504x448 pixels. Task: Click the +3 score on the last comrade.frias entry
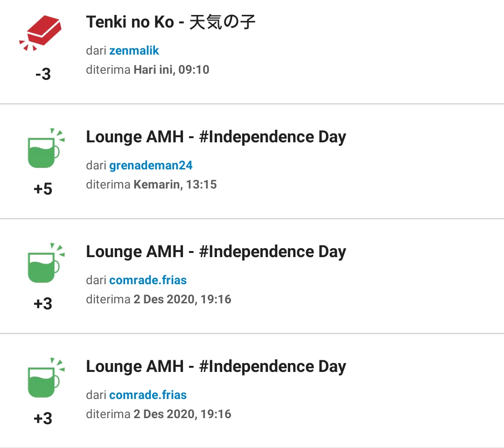point(43,419)
